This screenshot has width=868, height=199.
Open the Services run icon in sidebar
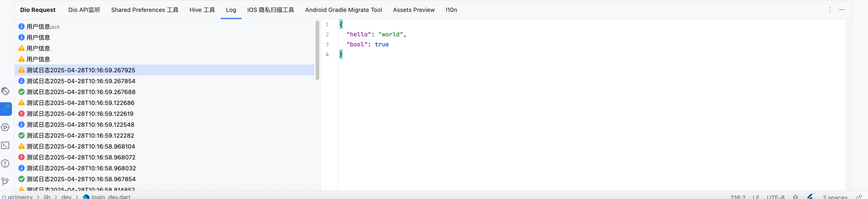coord(5,127)
